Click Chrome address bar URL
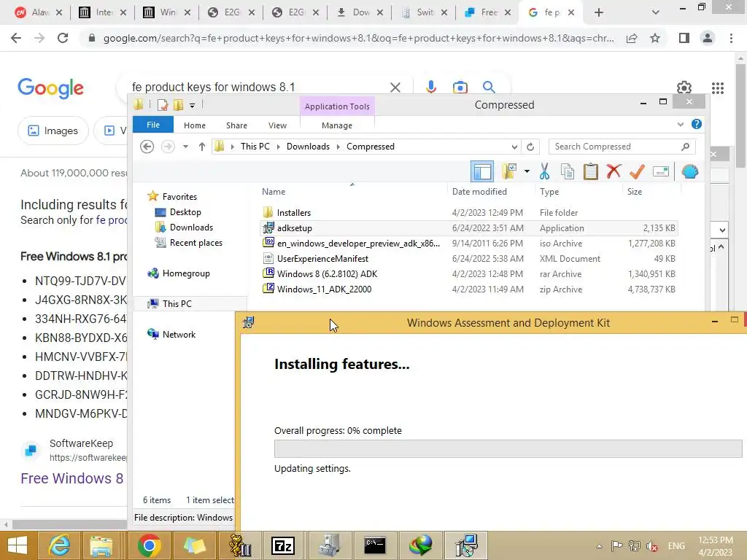 point(358,38)
